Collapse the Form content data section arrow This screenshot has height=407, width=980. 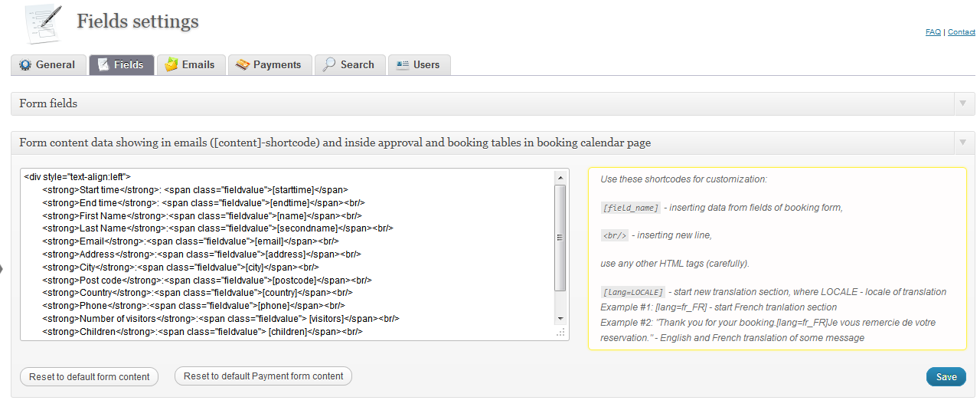tap(962, 143)
